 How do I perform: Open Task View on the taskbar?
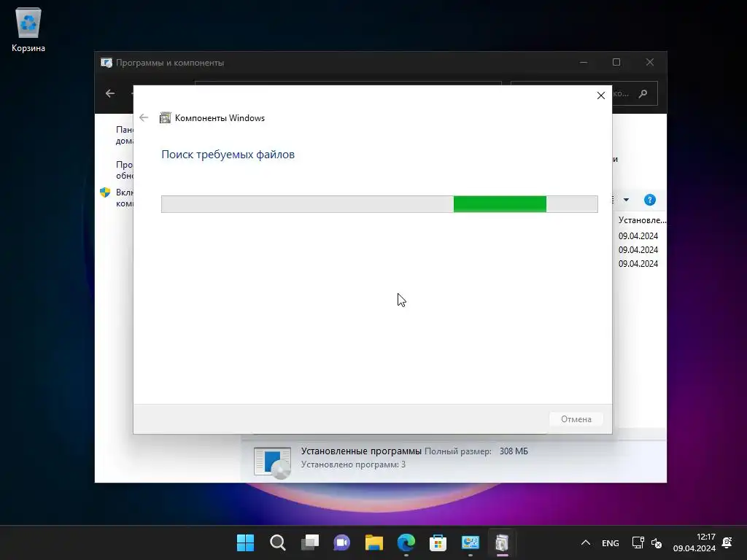coord(309,542)
